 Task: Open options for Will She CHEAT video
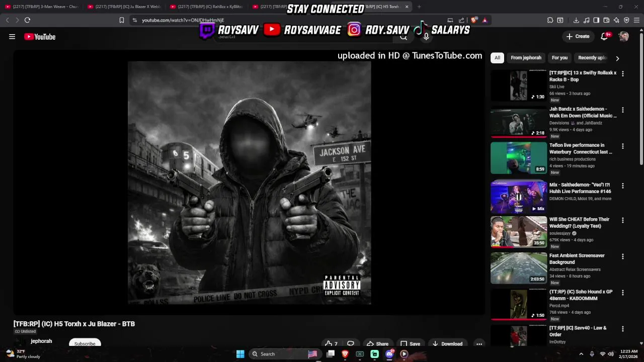tap(622, 220)
